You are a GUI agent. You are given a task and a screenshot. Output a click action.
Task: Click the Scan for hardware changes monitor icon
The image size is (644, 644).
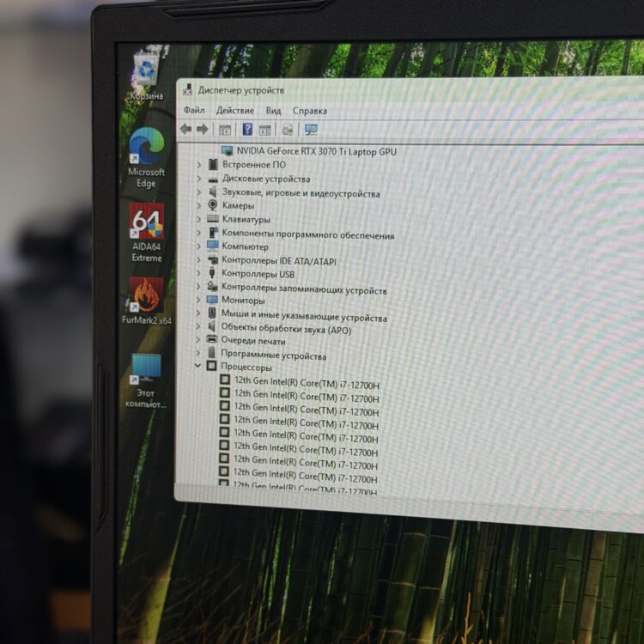point(311,131)
